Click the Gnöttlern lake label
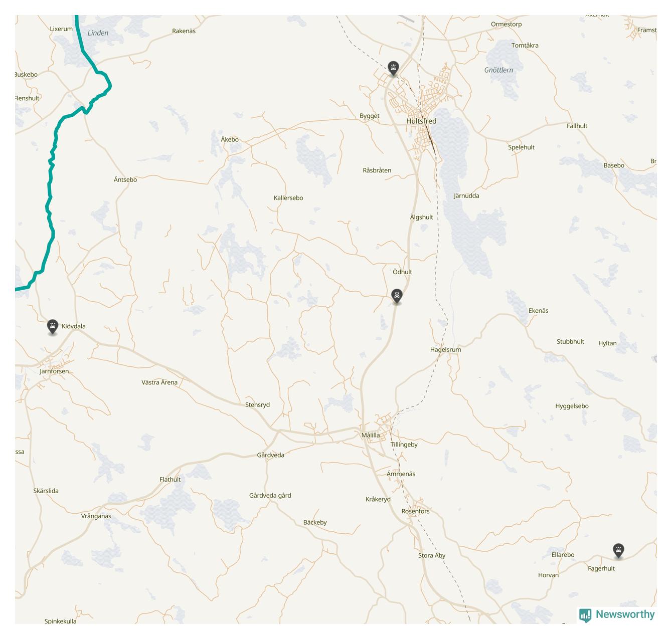 [498, 70]
